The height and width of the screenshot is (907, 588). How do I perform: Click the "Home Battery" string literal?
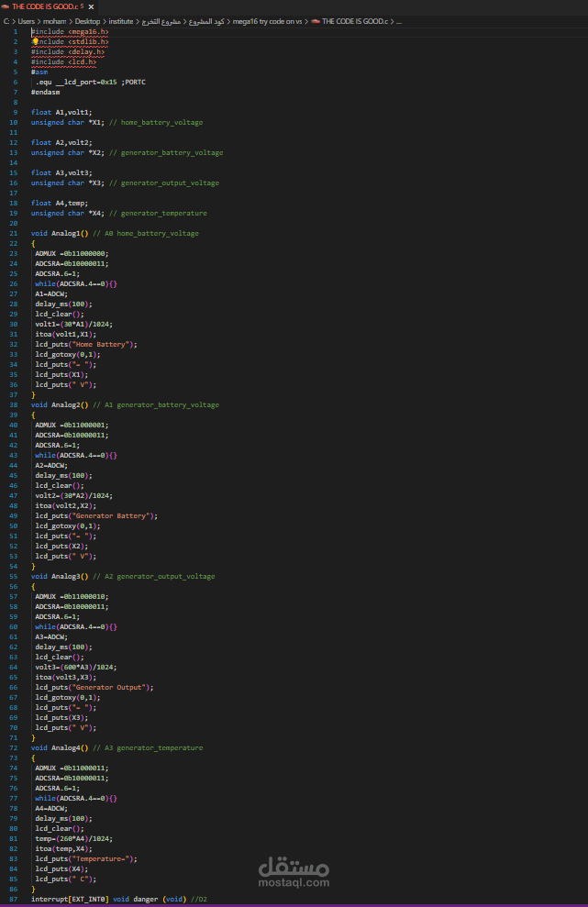pos(103,344)
